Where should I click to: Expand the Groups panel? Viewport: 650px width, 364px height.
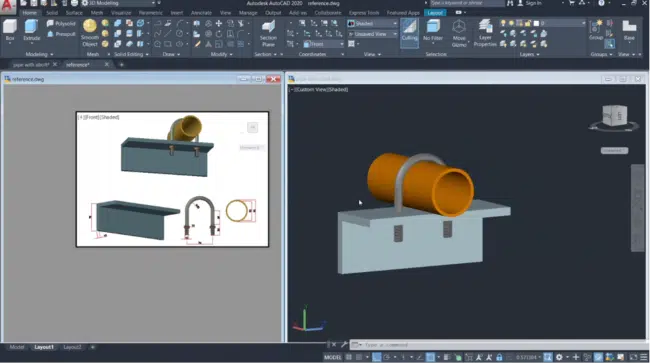tap(601, 54)
